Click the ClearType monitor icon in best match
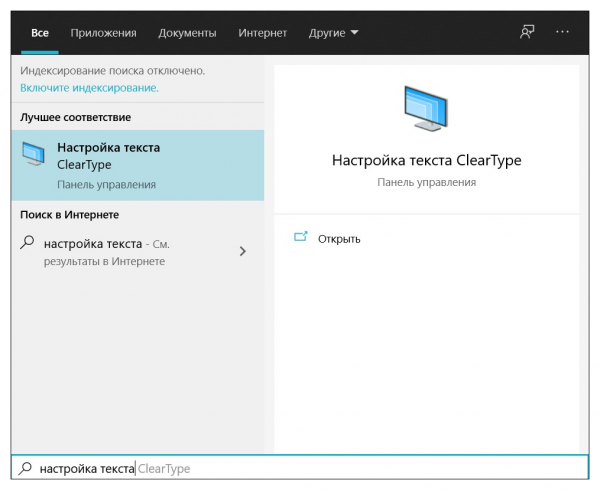Viewport: 600px width, 490px height. pyautogui.click(x=33, y=154)
